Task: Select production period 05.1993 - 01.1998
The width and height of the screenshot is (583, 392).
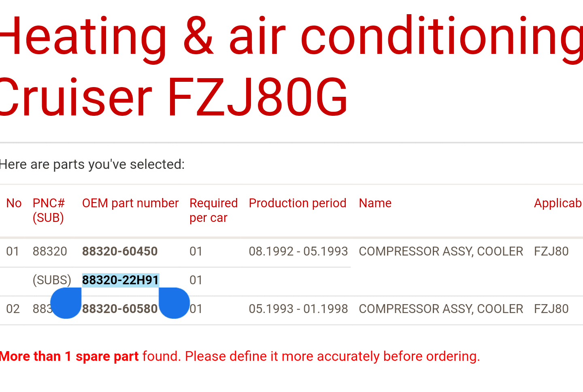Action: click(x=298, y=309)
